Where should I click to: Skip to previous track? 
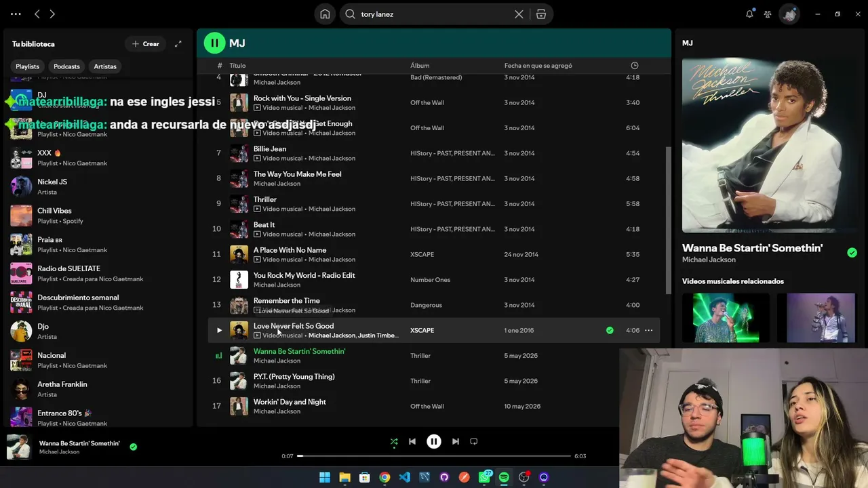(x=412, y=441)
